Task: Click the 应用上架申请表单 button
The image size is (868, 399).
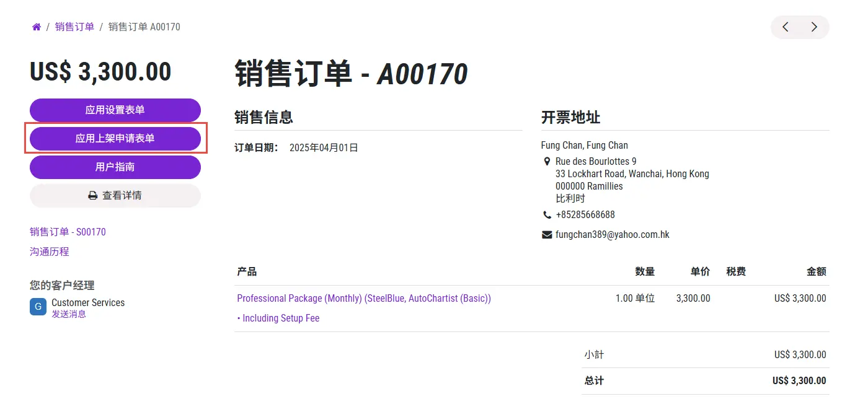Action: coord(115,139)
